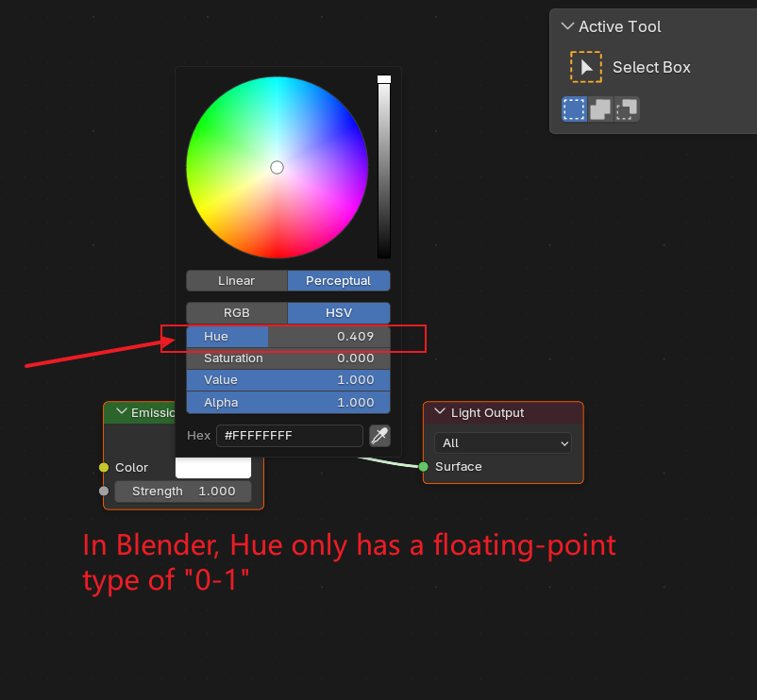
Task: Click the Saturation value slider
Action: [x=288, y=358]
